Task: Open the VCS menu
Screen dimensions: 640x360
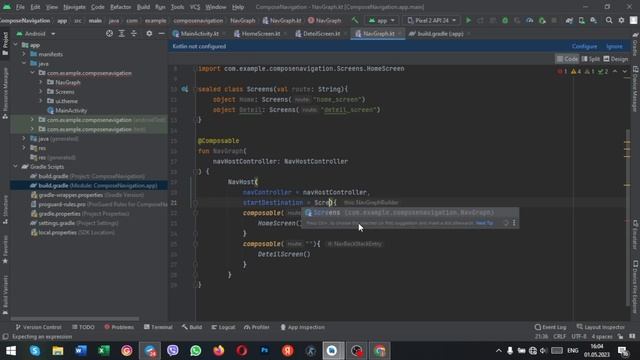Action: tap(195, 7)
